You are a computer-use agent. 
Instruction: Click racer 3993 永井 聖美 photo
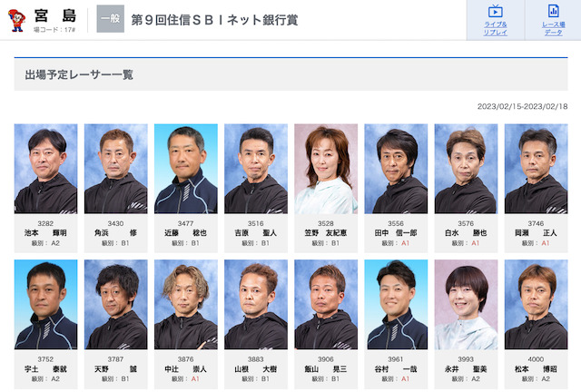[466, 305]
